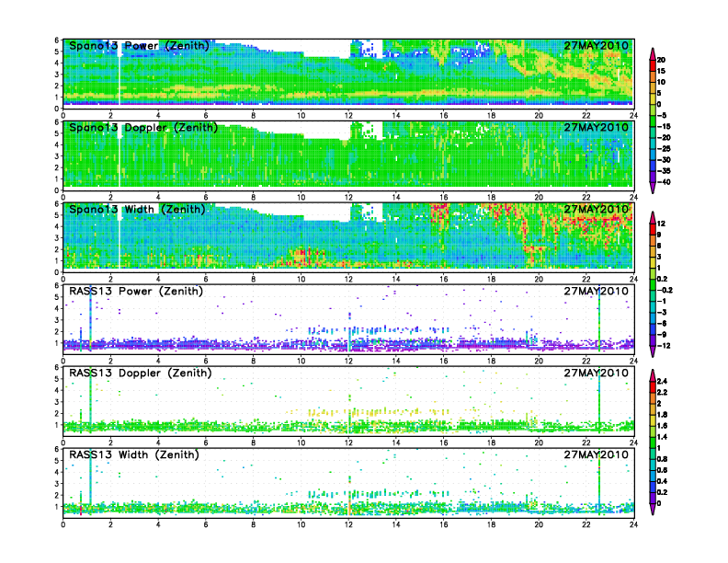Click the '1.4' colorbar label
This screenshot has width=728, height=563.
pos(662,437)
